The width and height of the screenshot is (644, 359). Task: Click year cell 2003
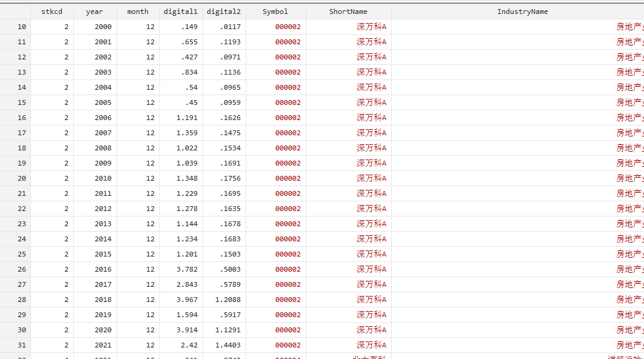coord(95,72)
